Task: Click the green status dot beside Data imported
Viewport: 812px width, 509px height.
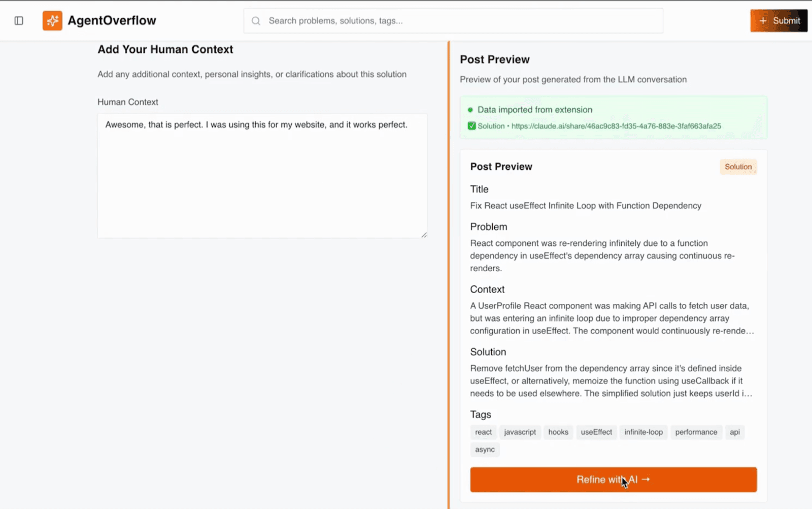Action: (469, 109)
